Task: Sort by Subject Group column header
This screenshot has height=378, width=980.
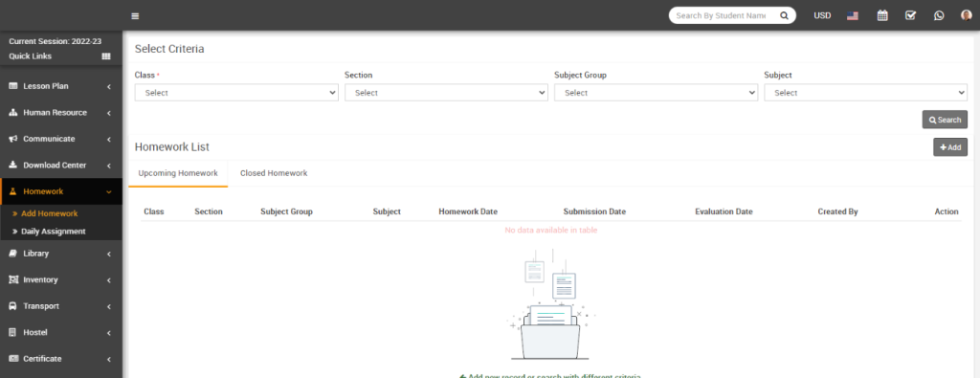Action: click(286, 211)
